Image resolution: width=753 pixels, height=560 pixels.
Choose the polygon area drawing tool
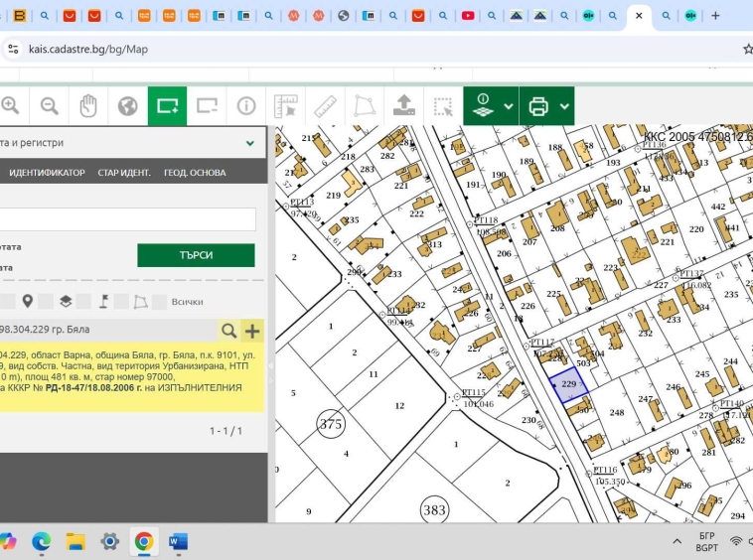coord(365,106)
